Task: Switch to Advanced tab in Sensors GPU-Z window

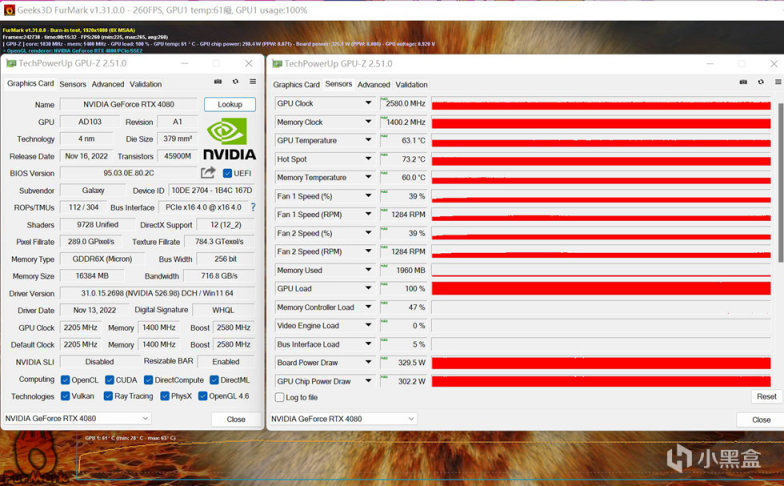Action: pyautogui.click(x=374, y=84)
